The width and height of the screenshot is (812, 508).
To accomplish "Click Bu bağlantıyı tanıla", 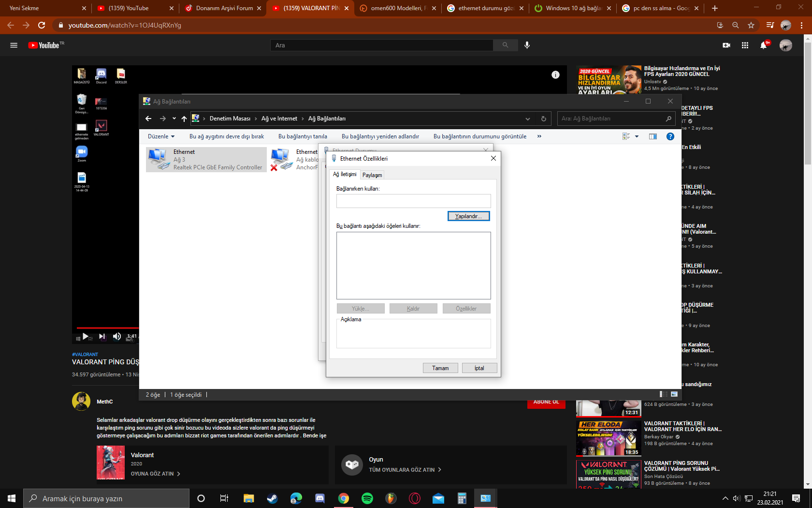I will pos(303,136).
